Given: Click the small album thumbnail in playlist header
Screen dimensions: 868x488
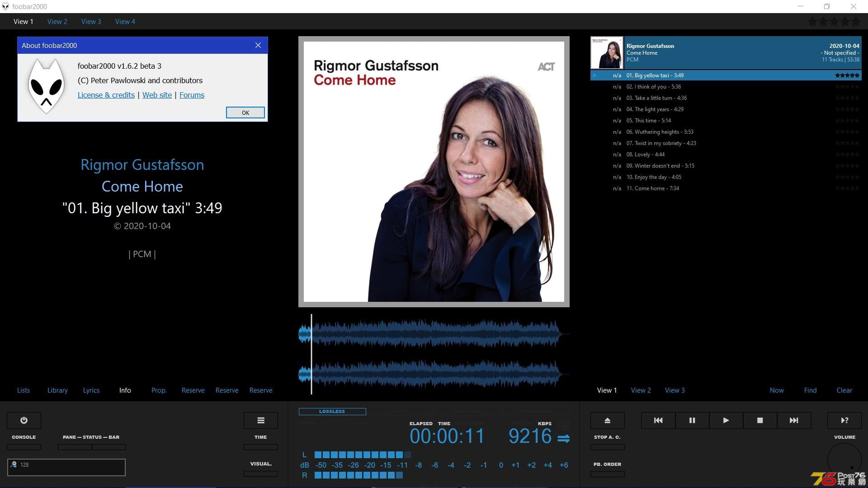Looking at the screenshot, I should tap(607, 53).
